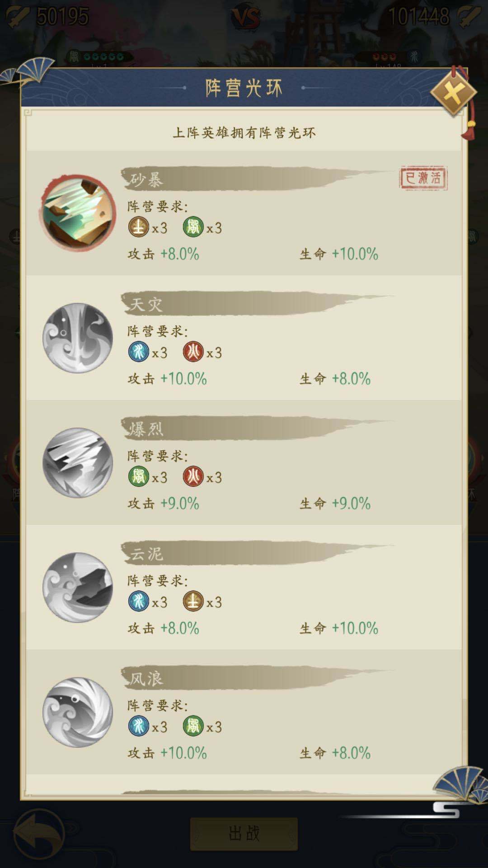Viewport: 488px width, 868px height.
Task: Tap the 风浪 aura emblem
Action: tap(78, 712)
